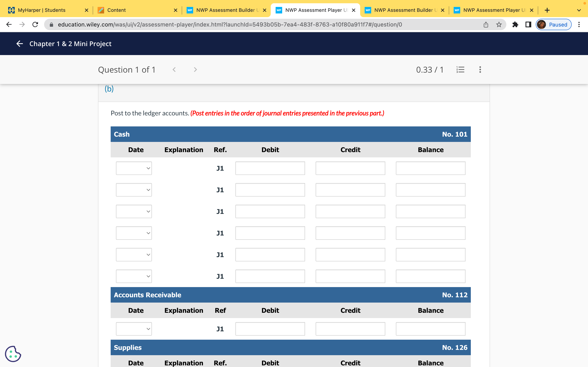This screenshot has height=367, width=588.
Task: Open the tab search chevron at top right
Action: (579, 10)
